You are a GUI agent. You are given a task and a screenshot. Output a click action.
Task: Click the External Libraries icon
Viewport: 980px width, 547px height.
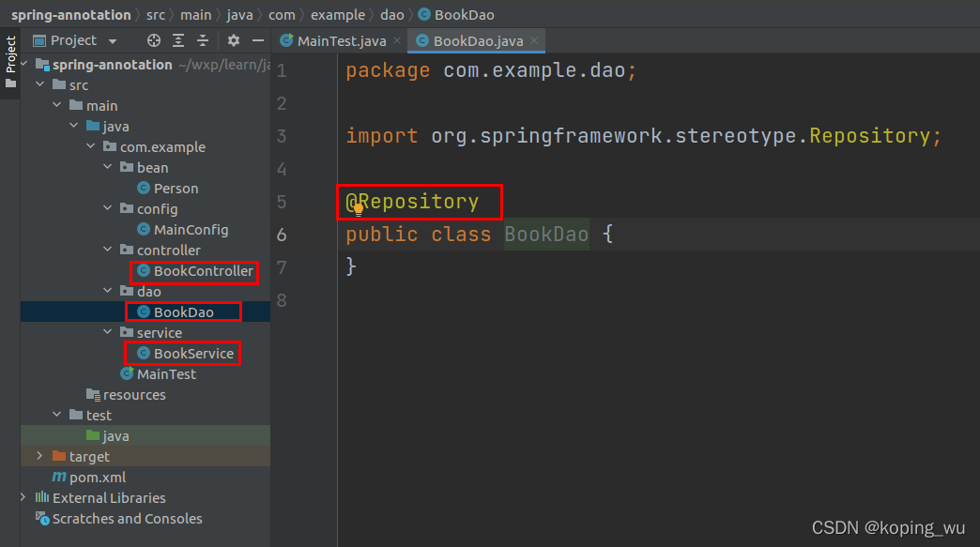42,497
